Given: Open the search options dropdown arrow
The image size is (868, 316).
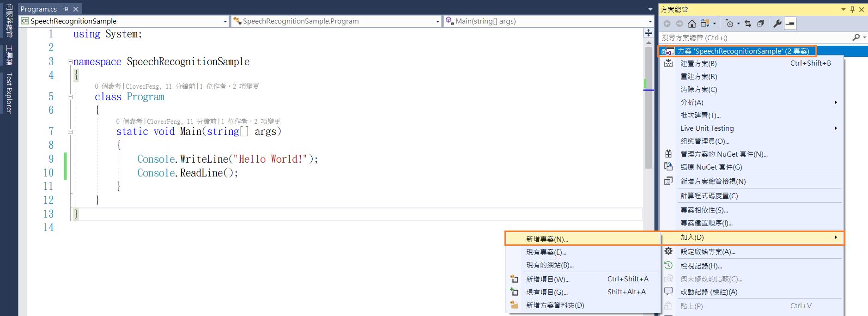Looking at the screenshot, I should pyautogui.click(x=864, y=37).
